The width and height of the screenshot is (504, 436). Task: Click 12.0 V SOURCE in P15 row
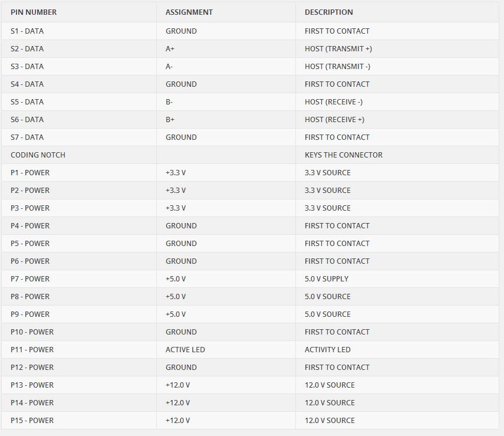pos(330,421)
